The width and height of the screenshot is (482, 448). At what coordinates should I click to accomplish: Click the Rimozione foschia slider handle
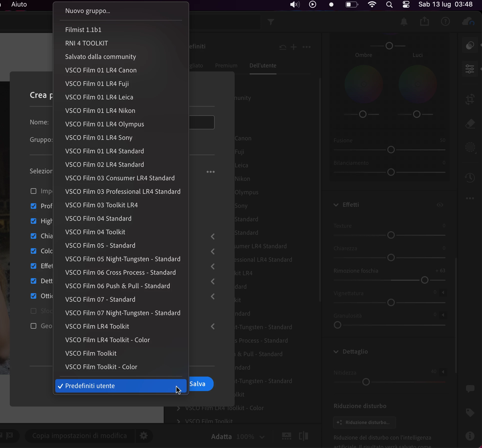425,280
